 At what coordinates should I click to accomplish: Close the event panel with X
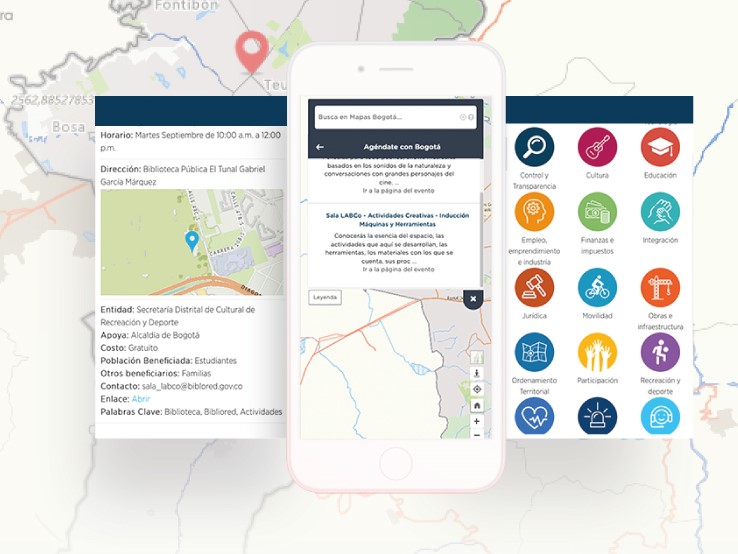(x=472, y=298)
